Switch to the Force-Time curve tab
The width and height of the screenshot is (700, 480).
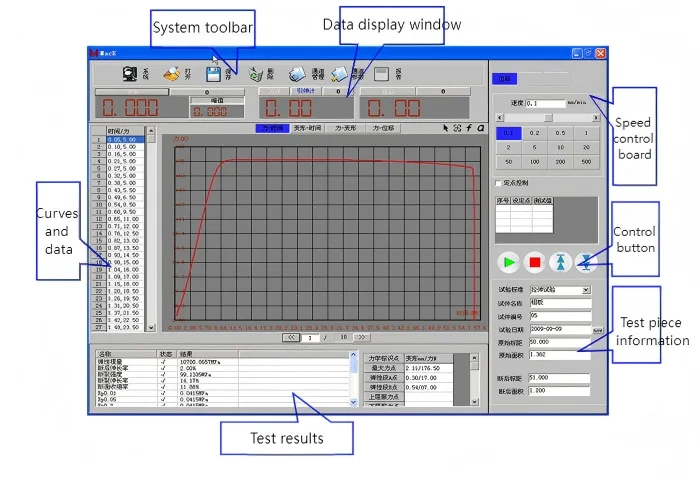point(272,128)
